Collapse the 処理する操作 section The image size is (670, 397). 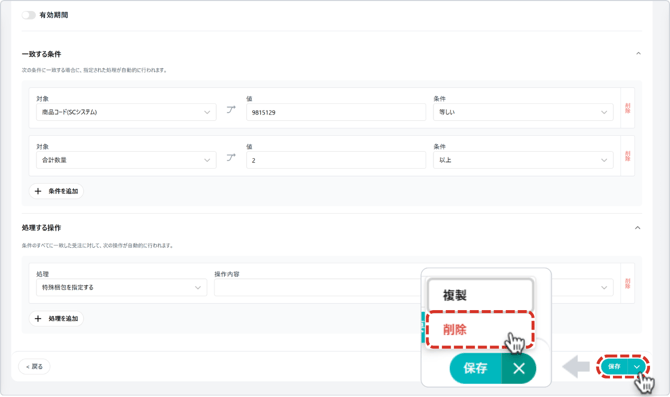click(637, 228)
